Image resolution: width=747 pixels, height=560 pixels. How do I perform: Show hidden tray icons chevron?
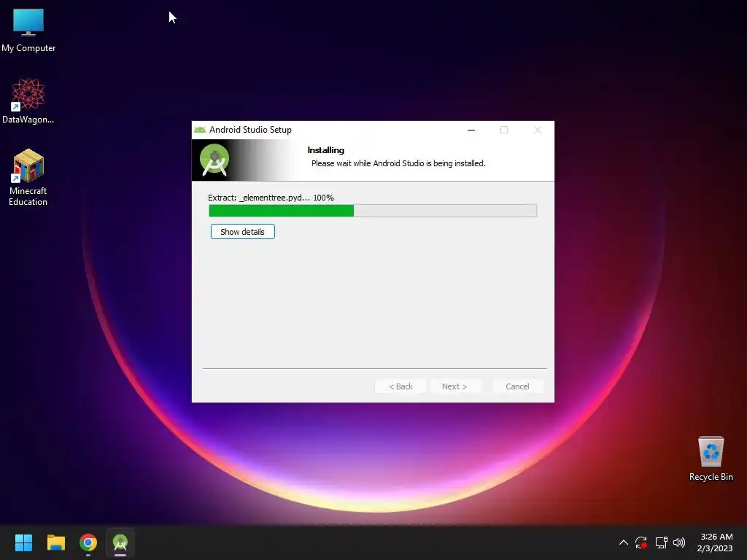pyautogui.click(x=623, y=542)
